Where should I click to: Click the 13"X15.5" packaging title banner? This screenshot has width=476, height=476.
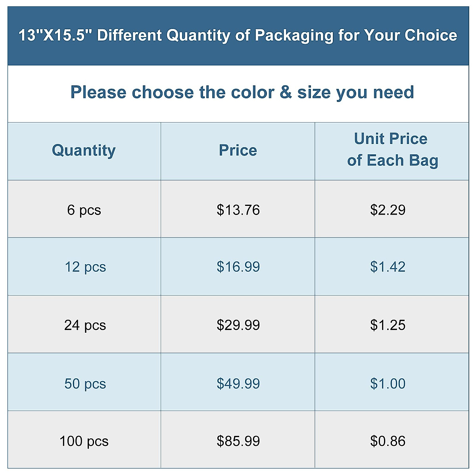[238, 36]
